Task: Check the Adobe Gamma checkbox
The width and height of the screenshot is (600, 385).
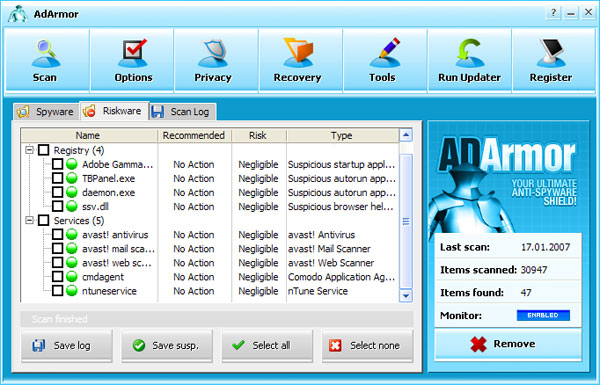Action: pyautogui.click(x=57, y=164)
